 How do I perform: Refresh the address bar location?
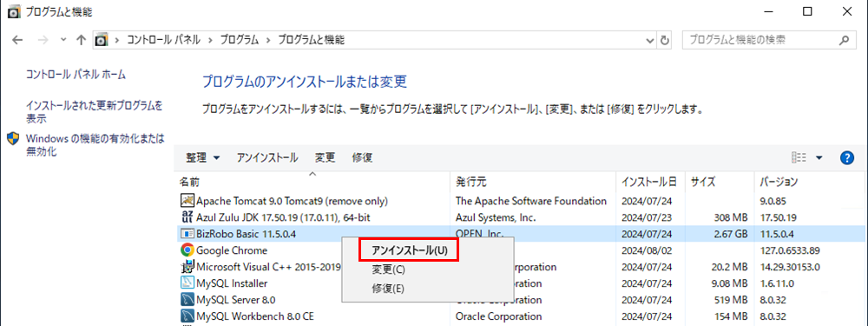tap(665, 40)
